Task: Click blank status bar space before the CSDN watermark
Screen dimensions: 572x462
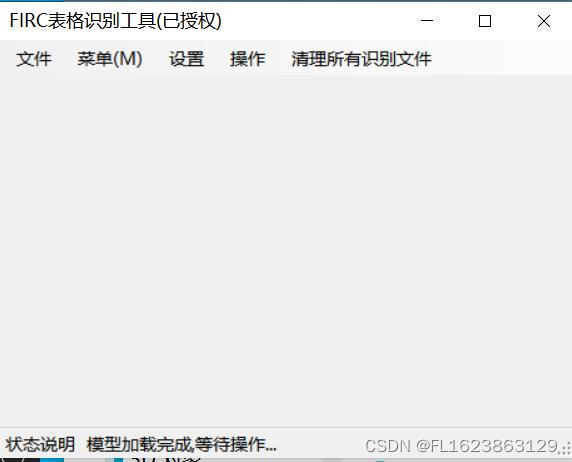Action: (x=321, y=444)
